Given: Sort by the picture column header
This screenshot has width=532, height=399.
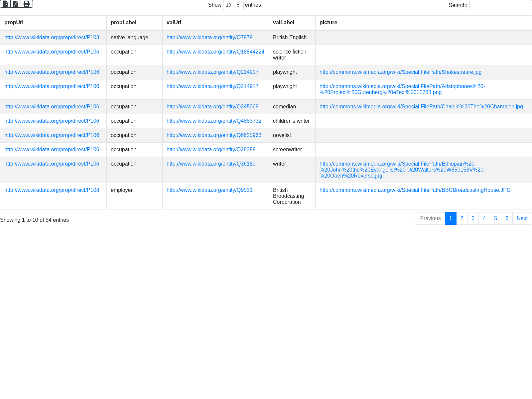Looking at the screenshot, I should pos(328,23).
